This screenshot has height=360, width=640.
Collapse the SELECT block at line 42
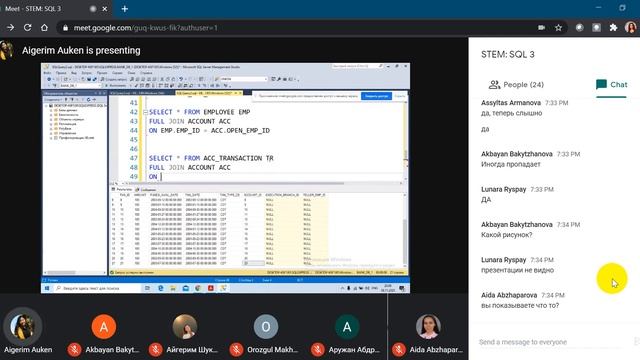pyautogui.click(x=145, y=112)
